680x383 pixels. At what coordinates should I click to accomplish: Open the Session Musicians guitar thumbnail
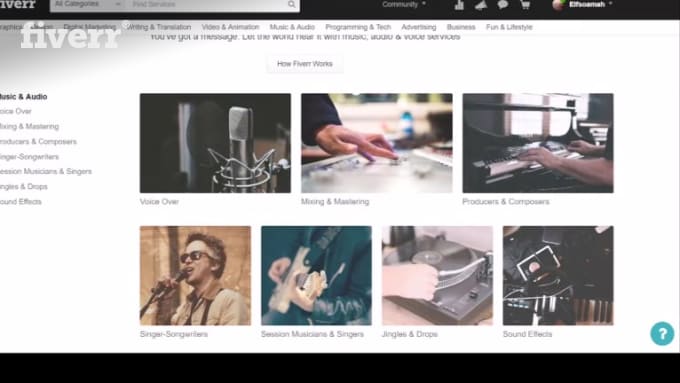[x=316, y=275]
